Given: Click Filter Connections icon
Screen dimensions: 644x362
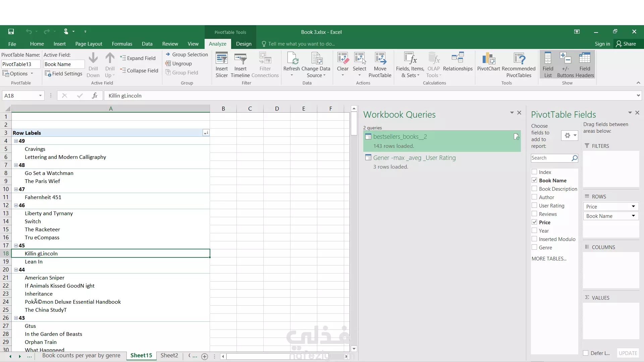Looking at the screenshot, I should tap(265, 65).
